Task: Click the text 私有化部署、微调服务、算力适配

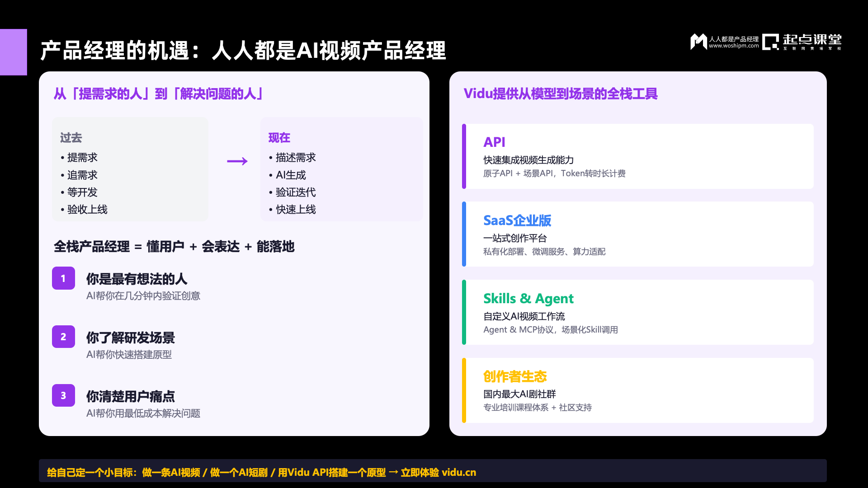Action: pyautogui.click(x=544, y=252)
